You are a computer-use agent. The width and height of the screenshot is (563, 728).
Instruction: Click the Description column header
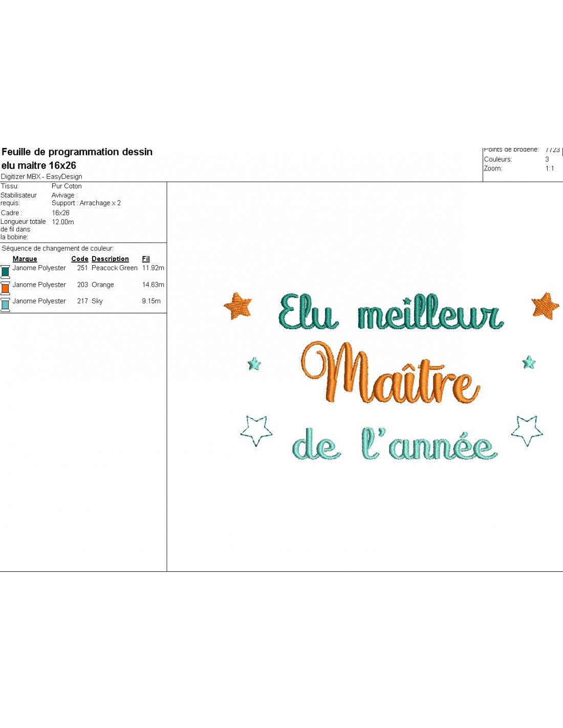click(x=110, y=259)
